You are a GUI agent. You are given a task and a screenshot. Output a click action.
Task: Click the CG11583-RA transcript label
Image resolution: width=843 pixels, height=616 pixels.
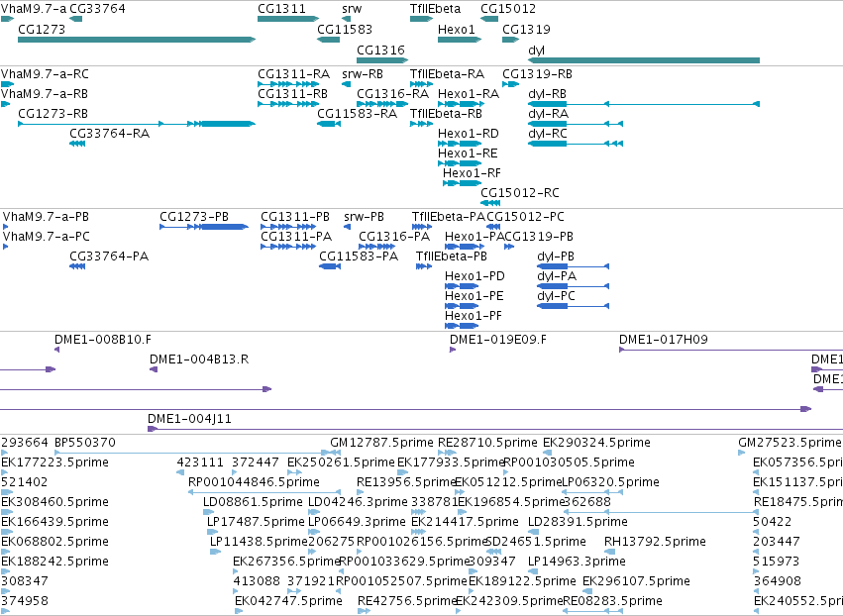pyautogui.click(x=357, y=114)
